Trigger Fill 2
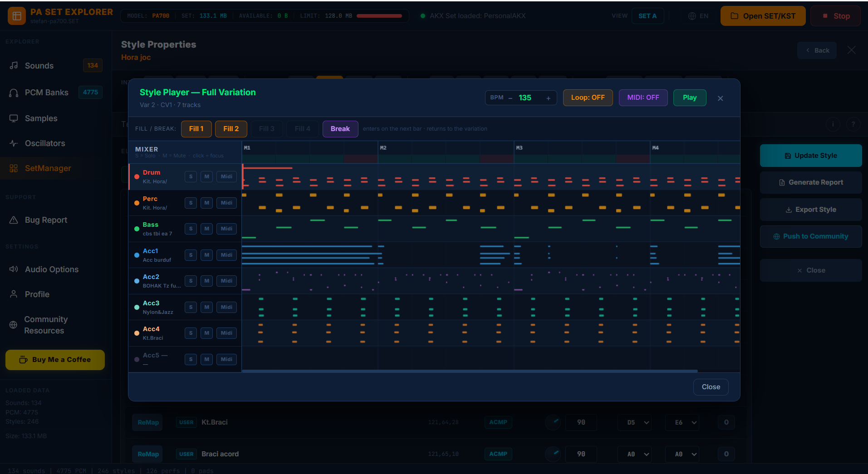868x474 pixels. pyautogui.click(x=231, y=129)
